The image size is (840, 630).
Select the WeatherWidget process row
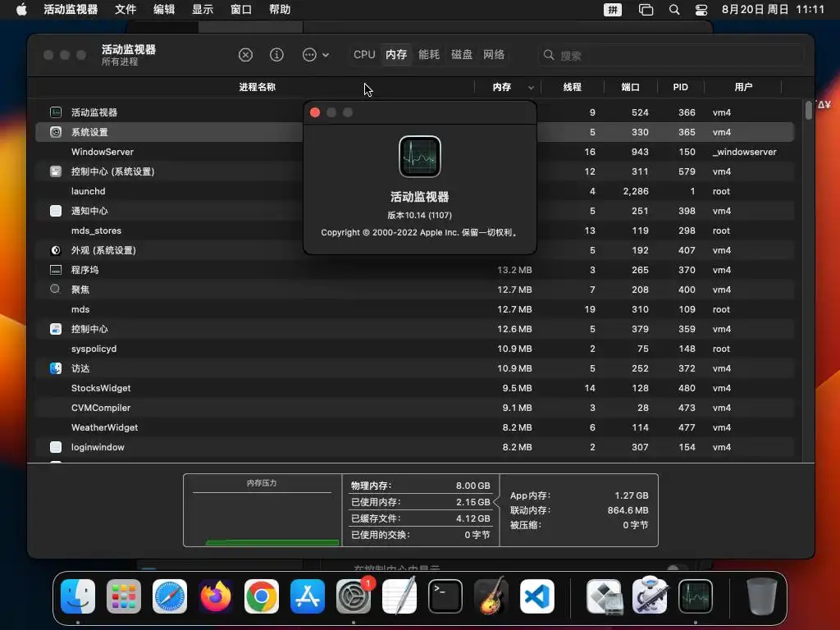(414, 427)
